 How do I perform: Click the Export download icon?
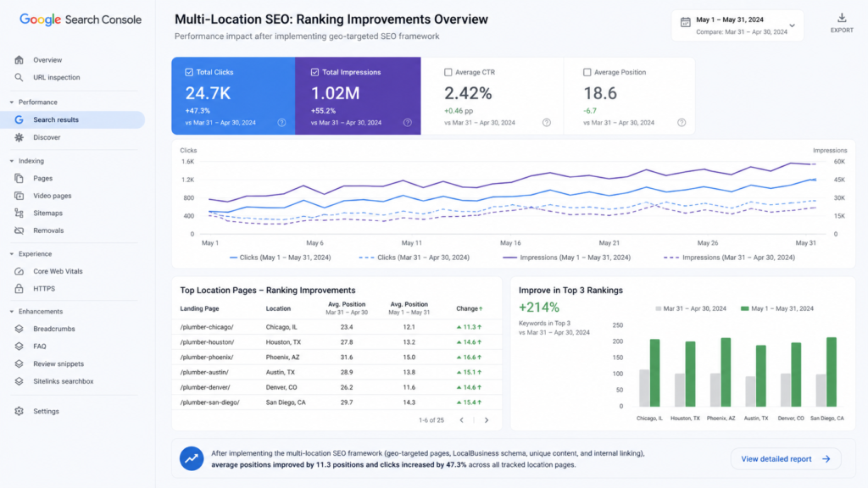[842, 19]
